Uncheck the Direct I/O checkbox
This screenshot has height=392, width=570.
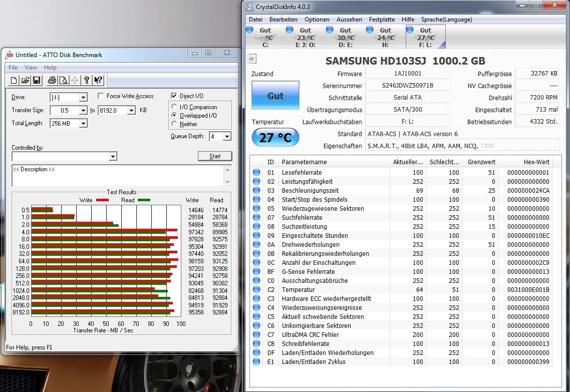pos(174,96)
